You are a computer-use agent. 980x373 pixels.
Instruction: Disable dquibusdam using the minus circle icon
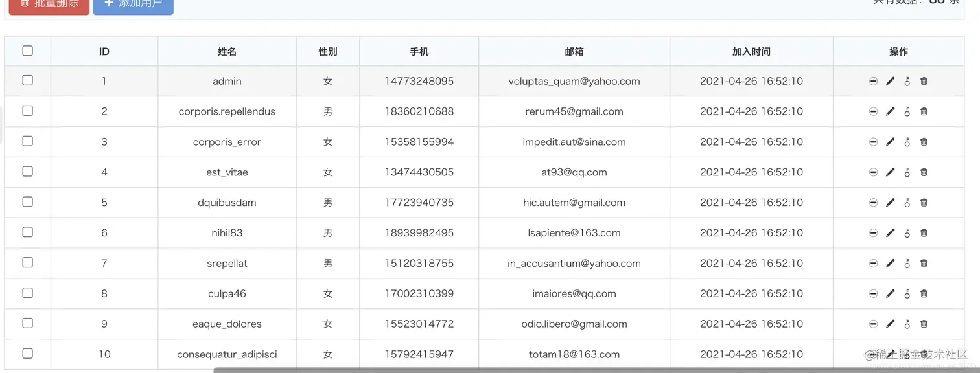pyautogui.click(x=873, y=203)
